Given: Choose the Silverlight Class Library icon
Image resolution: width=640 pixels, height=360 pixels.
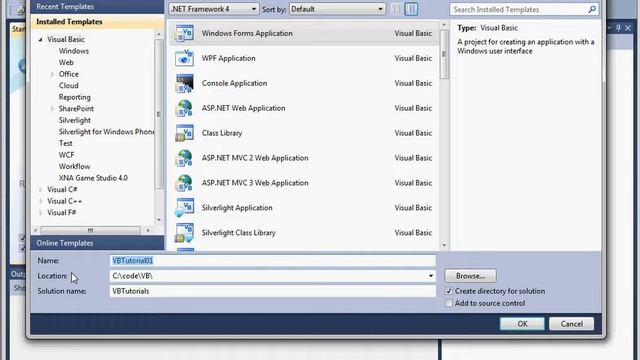Looking at the screenshot, I should click(184, 233).
